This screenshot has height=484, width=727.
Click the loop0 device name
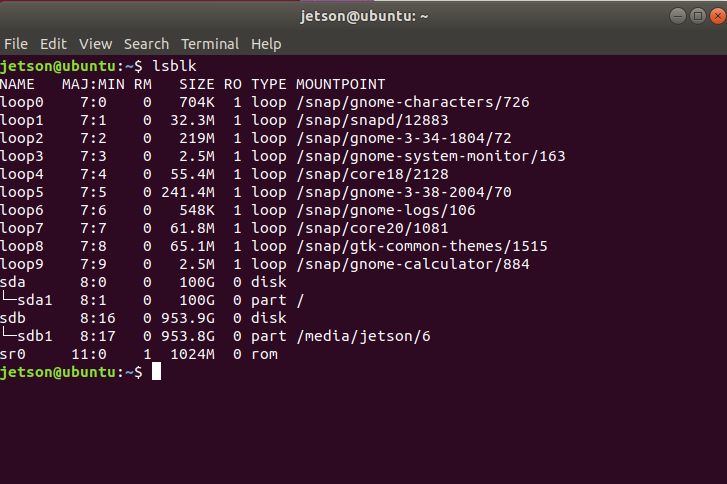[22, 102]
